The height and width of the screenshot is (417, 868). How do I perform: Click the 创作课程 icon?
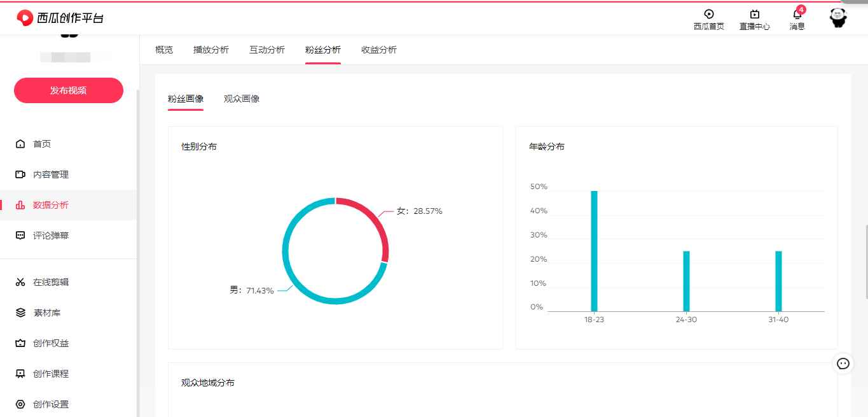pyautogui.click(x=20, y=374)
